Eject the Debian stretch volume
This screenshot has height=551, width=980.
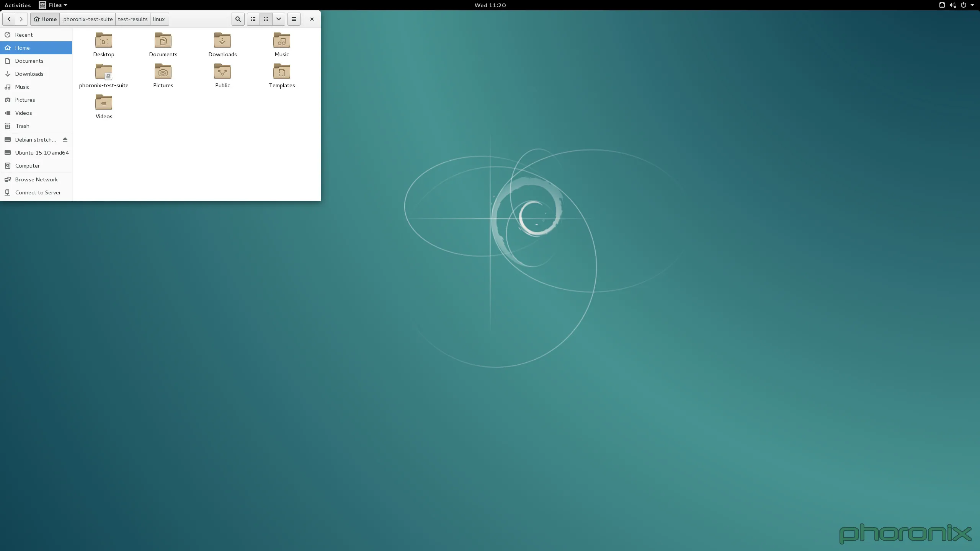65,140
